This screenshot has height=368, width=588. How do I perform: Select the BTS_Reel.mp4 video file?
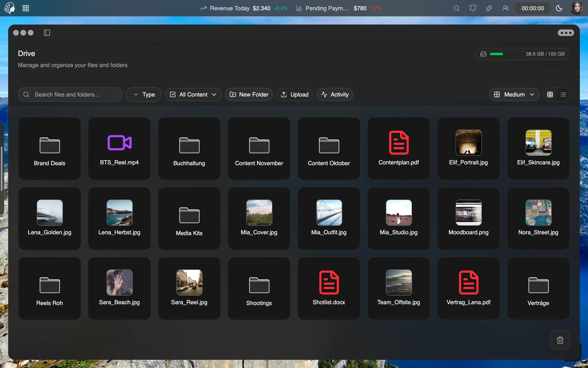pos(119,149)
